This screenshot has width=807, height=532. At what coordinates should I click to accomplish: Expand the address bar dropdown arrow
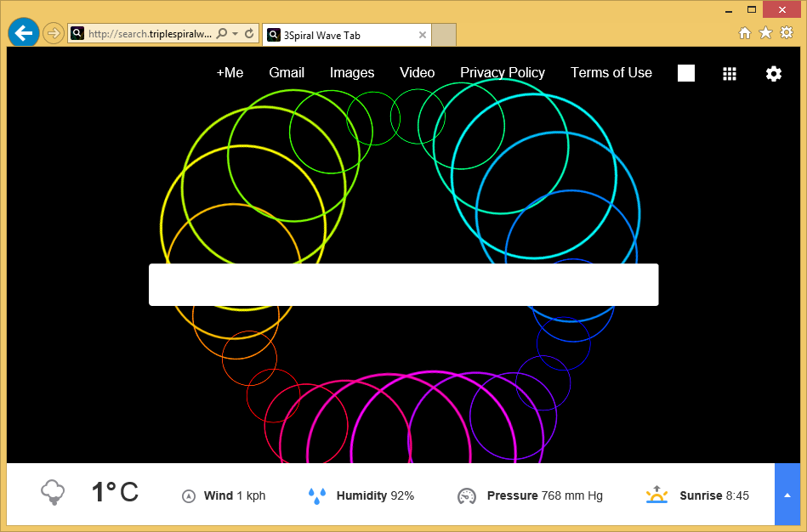236,34
